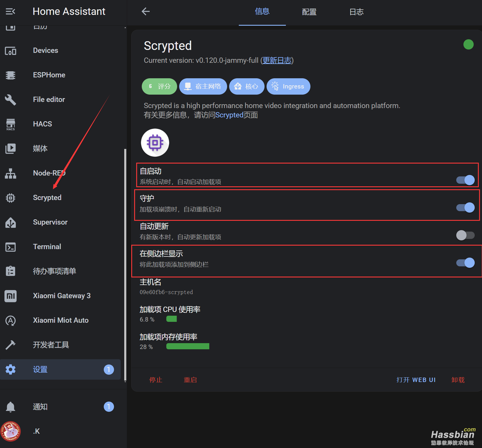Open the File editor wrench icon
The width and height of the screenshot is (482, 448).
click(x=11, y=100)
